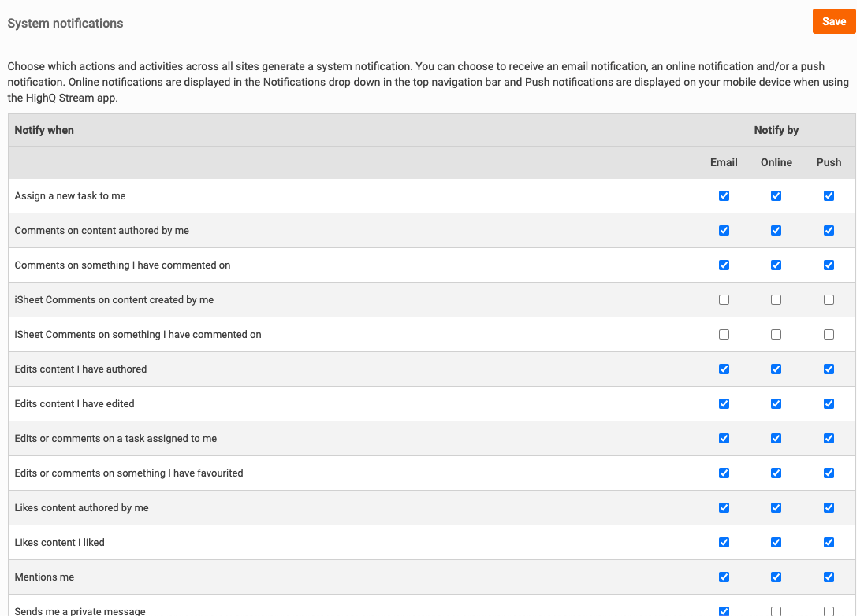
Task: Disable Online for Edits or comments on something I favourited
Action: point(776,473)
